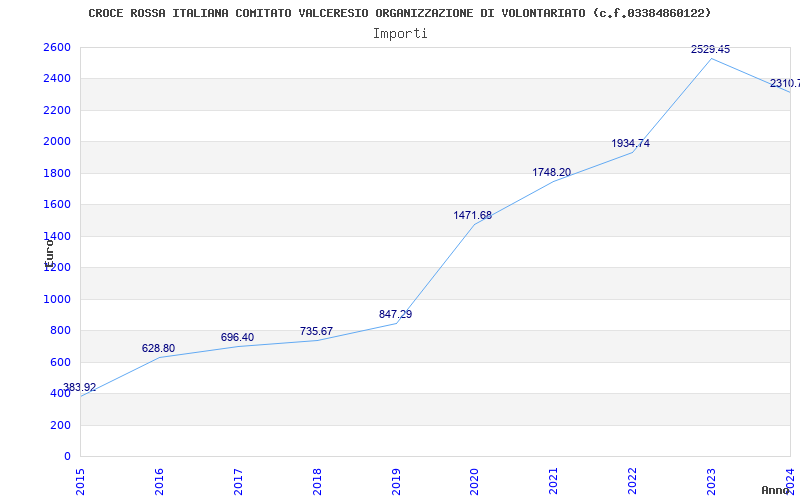The width and height of the screenshot is (800, 500).
Task: Click the 2600 y-axis value
Action: (x=57, y=47)
